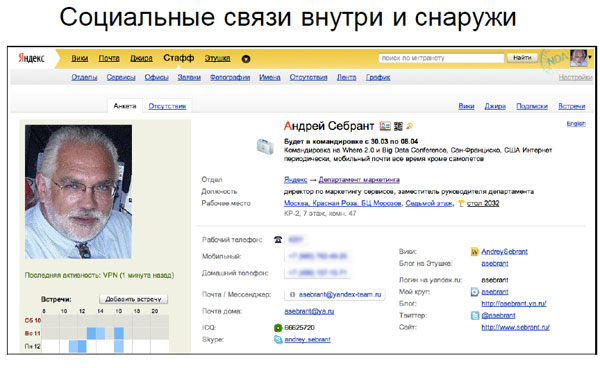600x368 pixels.
Task: Click the work phone telephone icon
Action: pos(278,240)
